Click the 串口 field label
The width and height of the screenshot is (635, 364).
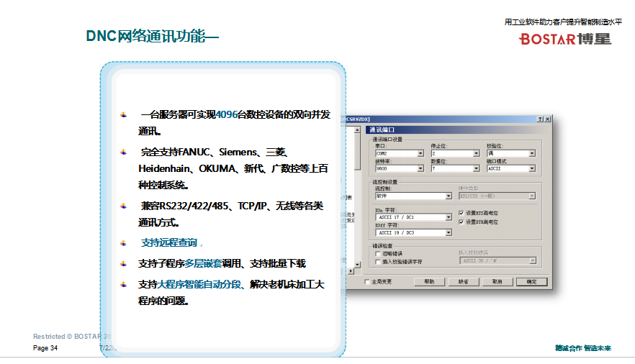pyautogui.click(x=381, y=147)
